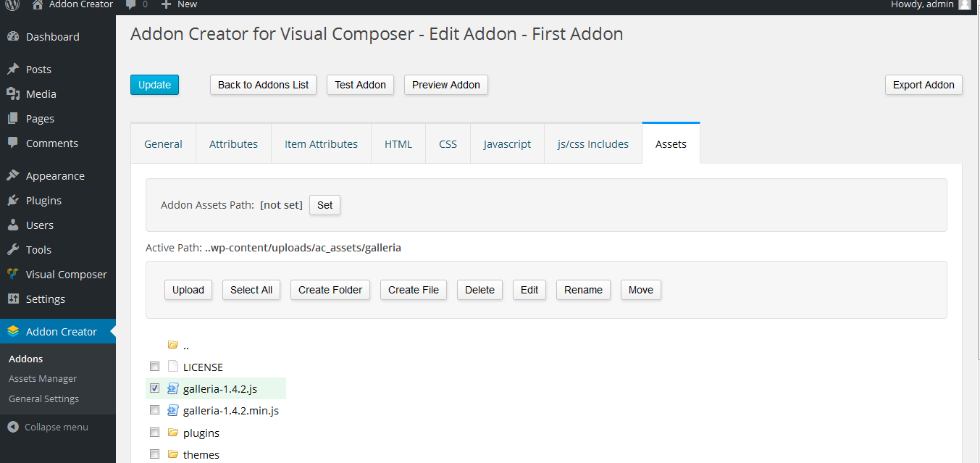Click the Appearance paintbrush icon
980x463 pixels.
(13, 176)
